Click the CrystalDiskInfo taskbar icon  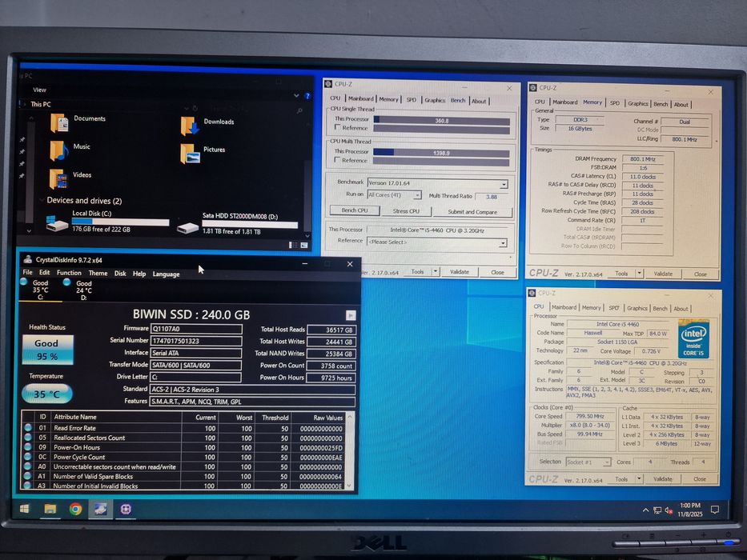pos(100,509)
